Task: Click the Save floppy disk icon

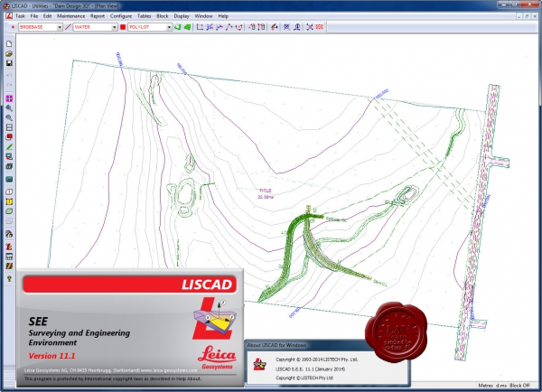Action: (9, 63)
